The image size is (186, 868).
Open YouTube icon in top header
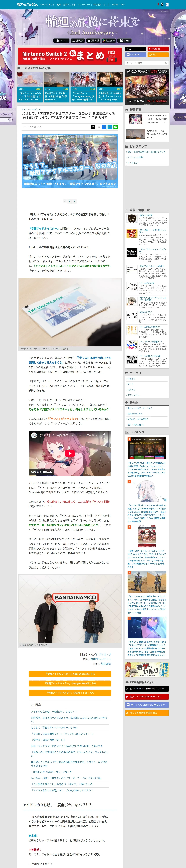[x=158, y=4]
